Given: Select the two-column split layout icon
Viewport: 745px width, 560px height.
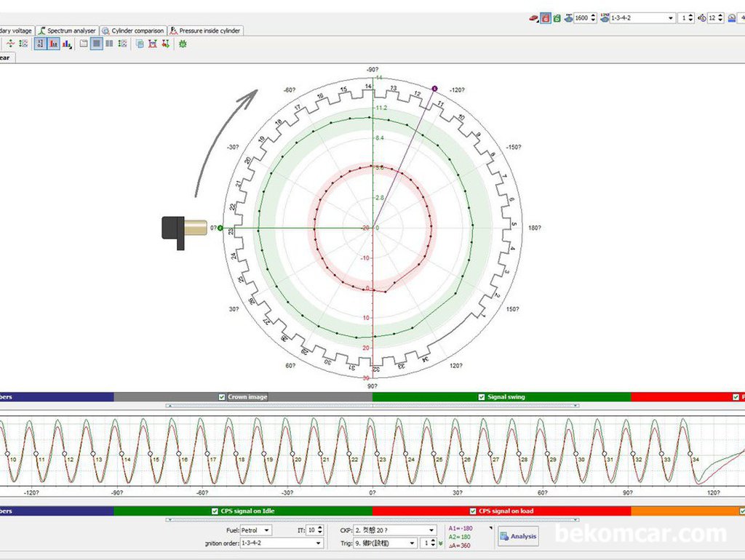Looking at the screenshot, I should [x=109, y=44].
